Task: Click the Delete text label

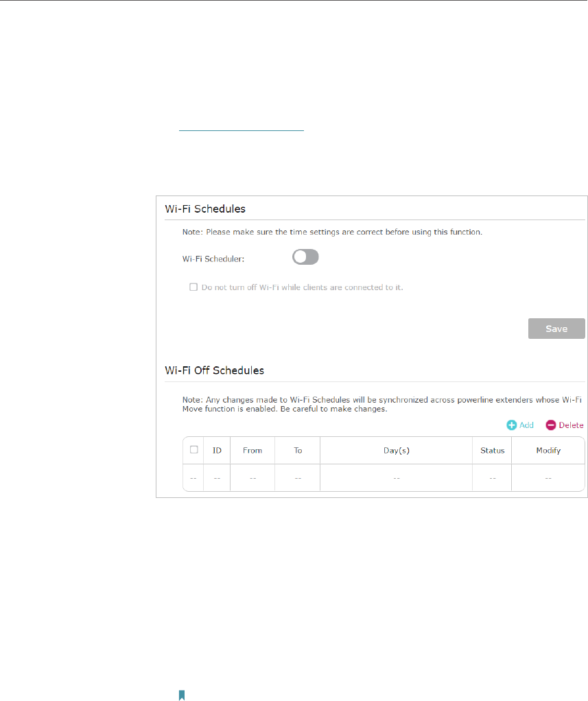Action: [571, 425]
